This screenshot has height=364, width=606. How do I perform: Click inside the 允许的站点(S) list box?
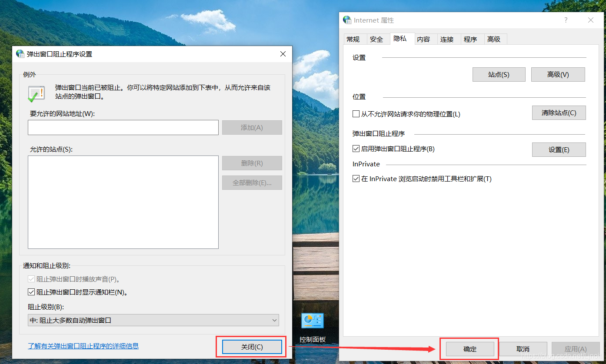[x=123, y=202]
